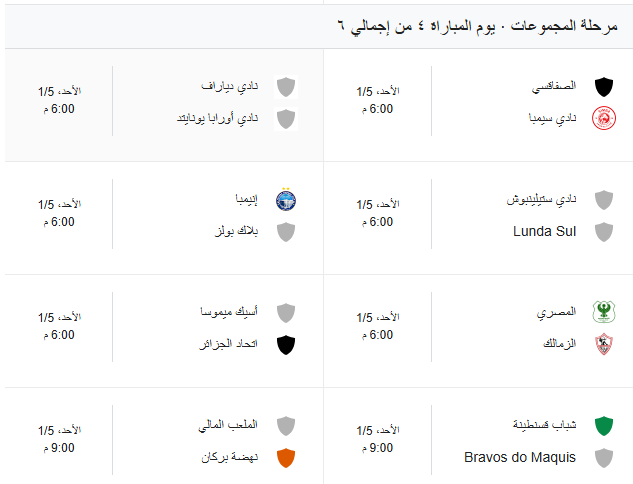Screen dimensions: 633x484
Task: Click the gray shield beside نادي دياراف
Action: click(x=286, y=87)
